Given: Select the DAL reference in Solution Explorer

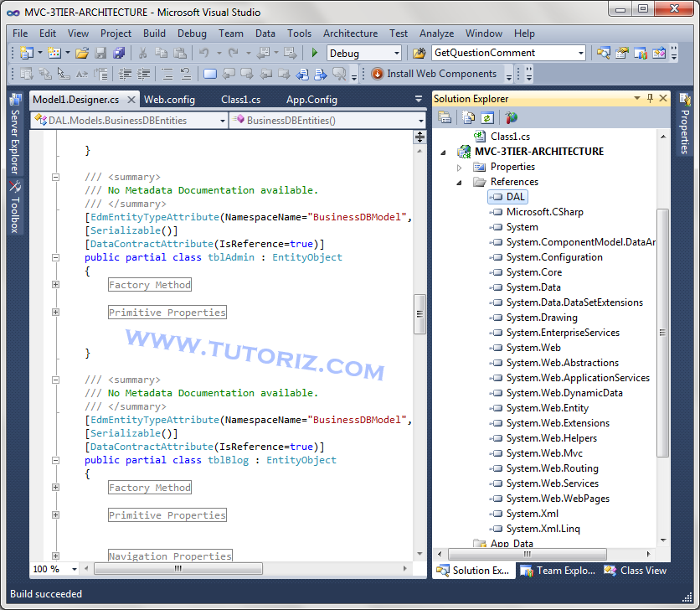Looking at the screenshot, I should pos(508,196).
